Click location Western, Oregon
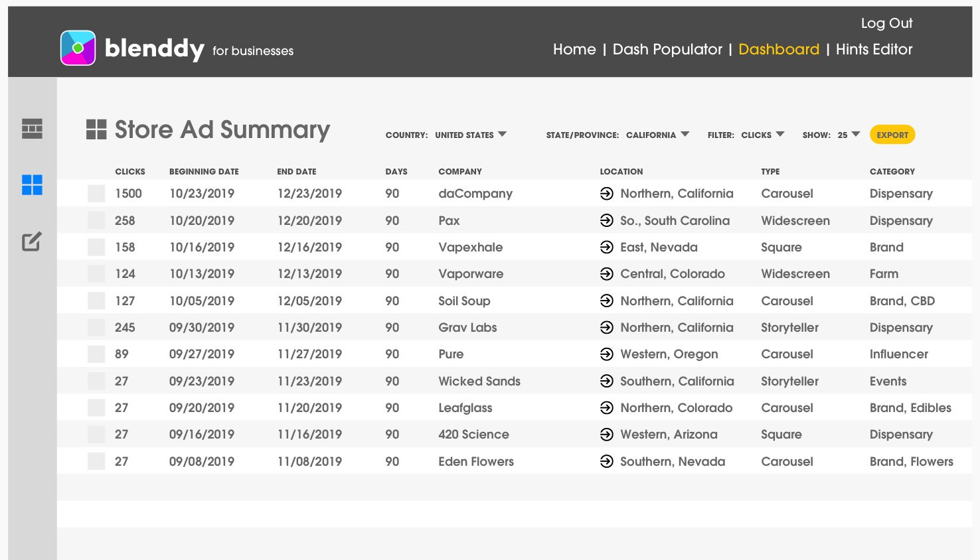980x560 pixels. pyautogui.click(x=669, y=354)
